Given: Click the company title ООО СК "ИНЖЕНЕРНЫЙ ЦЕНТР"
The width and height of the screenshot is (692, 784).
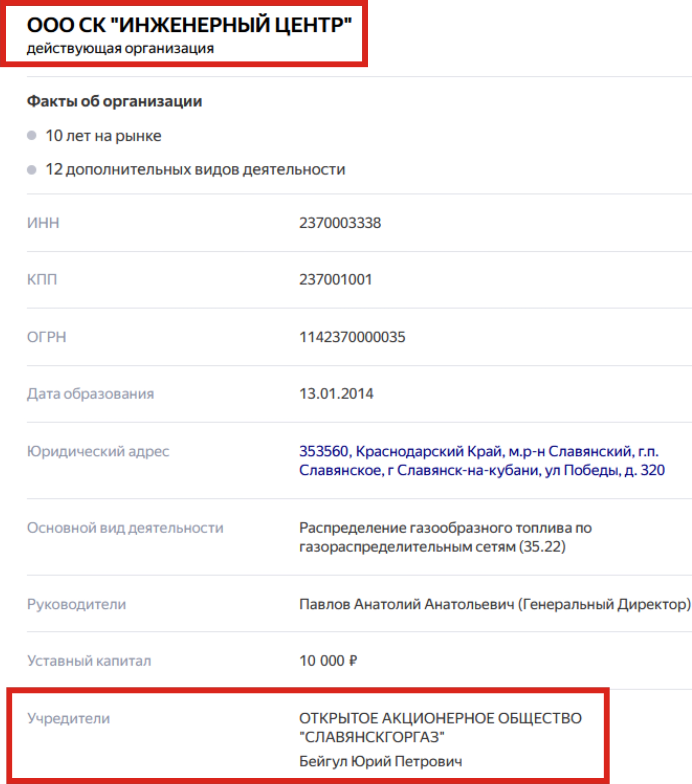Looking at the screenshot, I should (x=189, y=25).
